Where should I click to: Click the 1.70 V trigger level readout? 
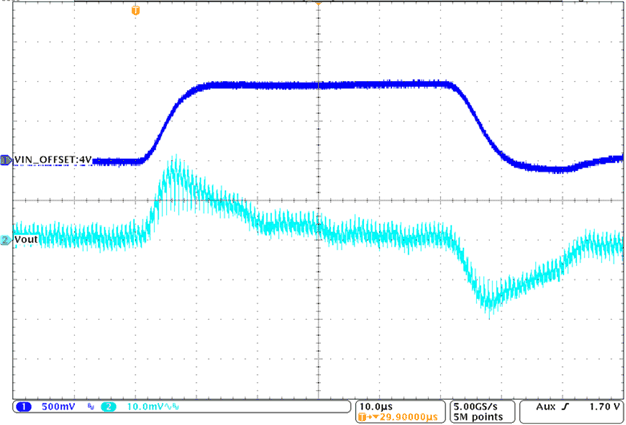coord(601,408)
